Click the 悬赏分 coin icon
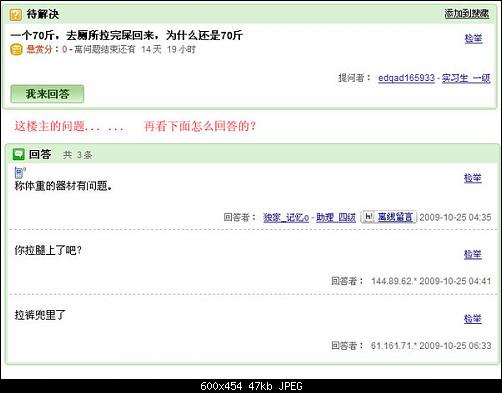The width and height of the screenshot is (502, 393). [x=16, y=49]
